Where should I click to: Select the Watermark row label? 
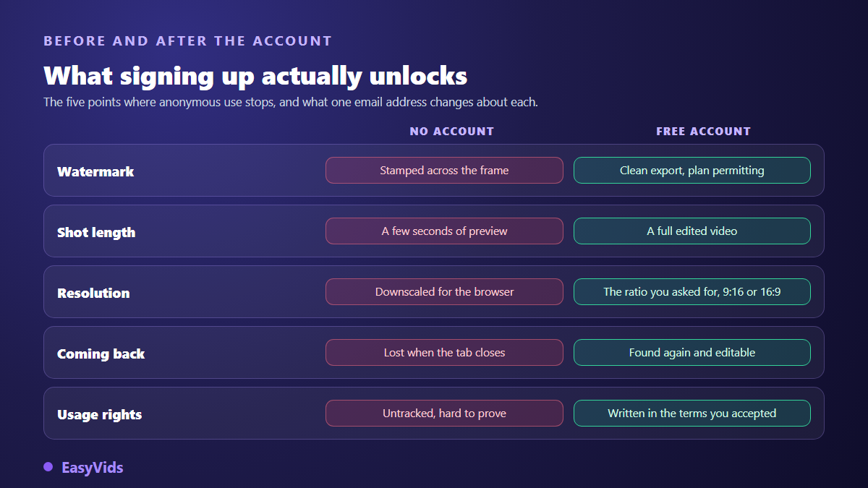[95, 171]
